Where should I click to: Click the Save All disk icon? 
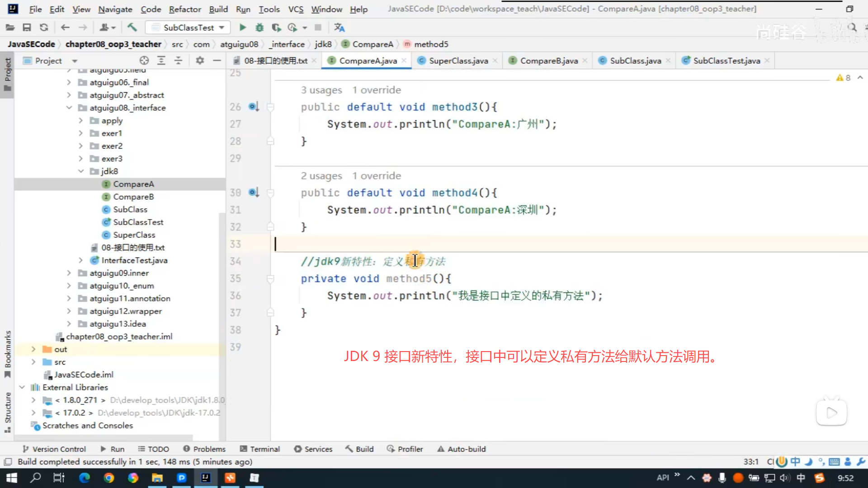pyautogui.click(x=27, y=28)
